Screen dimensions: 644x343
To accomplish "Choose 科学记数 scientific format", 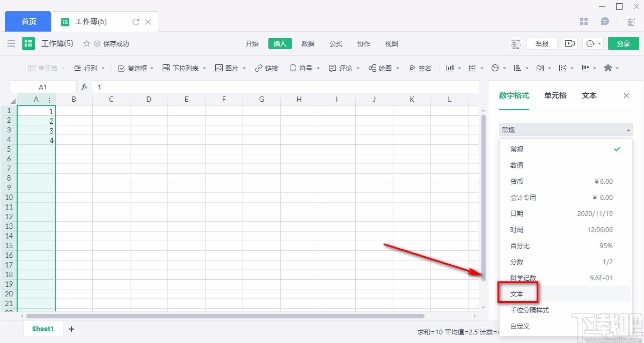I will coord(565,278).
